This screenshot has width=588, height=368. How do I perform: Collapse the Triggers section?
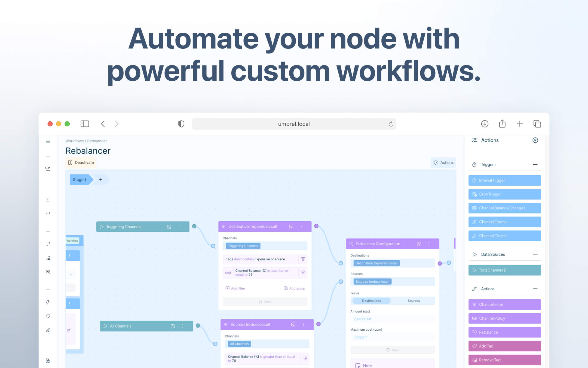(x=535, y=165)
